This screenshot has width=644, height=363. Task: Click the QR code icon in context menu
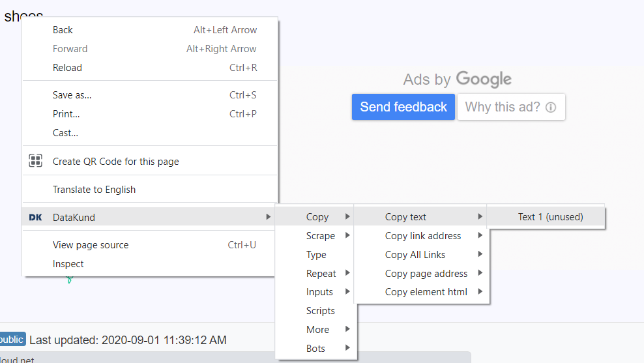point(36,161)
